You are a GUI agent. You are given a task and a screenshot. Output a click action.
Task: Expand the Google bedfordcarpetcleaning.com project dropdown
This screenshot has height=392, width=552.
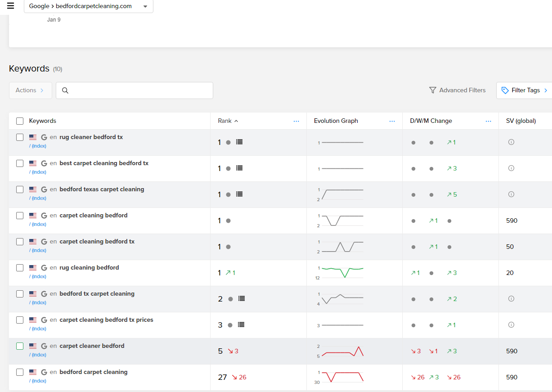pyautogui.click(x=145, y=7)
